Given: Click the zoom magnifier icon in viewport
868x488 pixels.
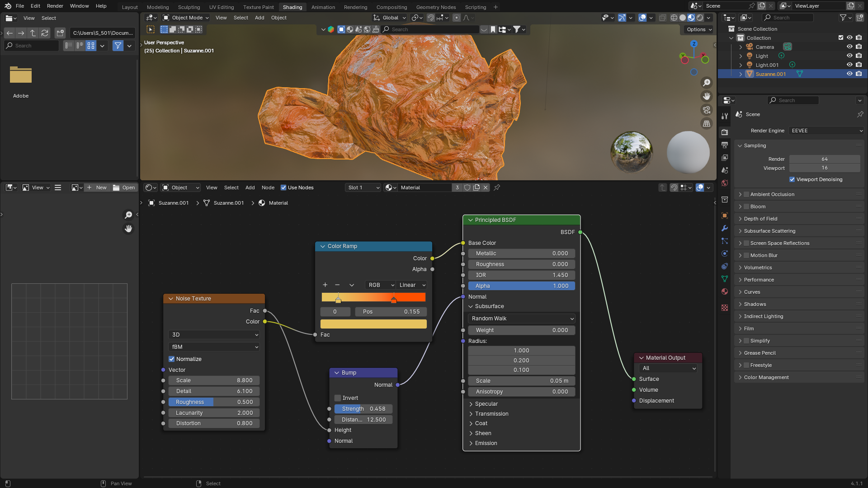Looking at the screenshot, I should tap(706, 83).
